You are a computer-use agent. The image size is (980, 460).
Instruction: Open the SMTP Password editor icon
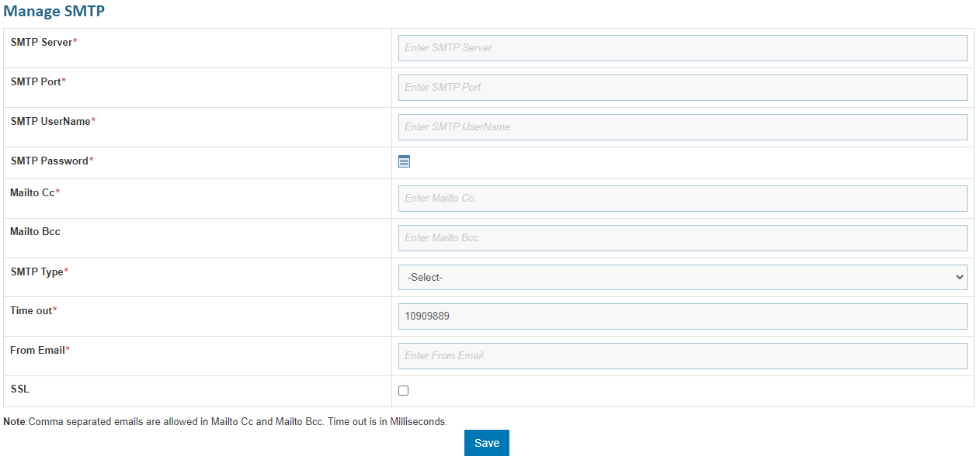click(x=403, y=161)
